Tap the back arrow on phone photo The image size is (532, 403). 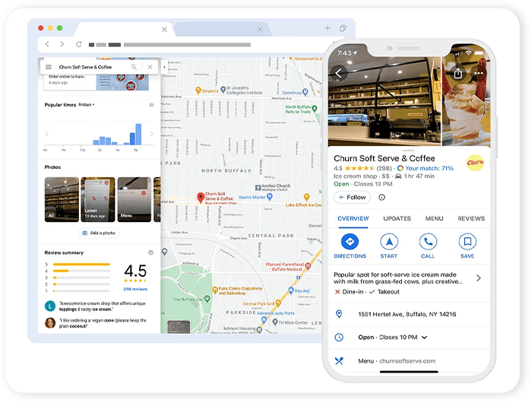338,73
